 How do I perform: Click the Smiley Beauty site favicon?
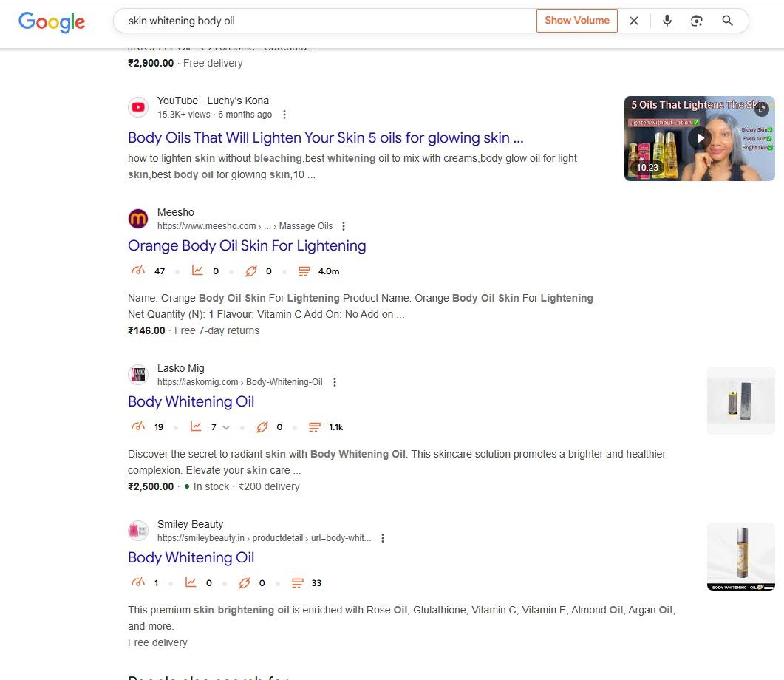138,531
